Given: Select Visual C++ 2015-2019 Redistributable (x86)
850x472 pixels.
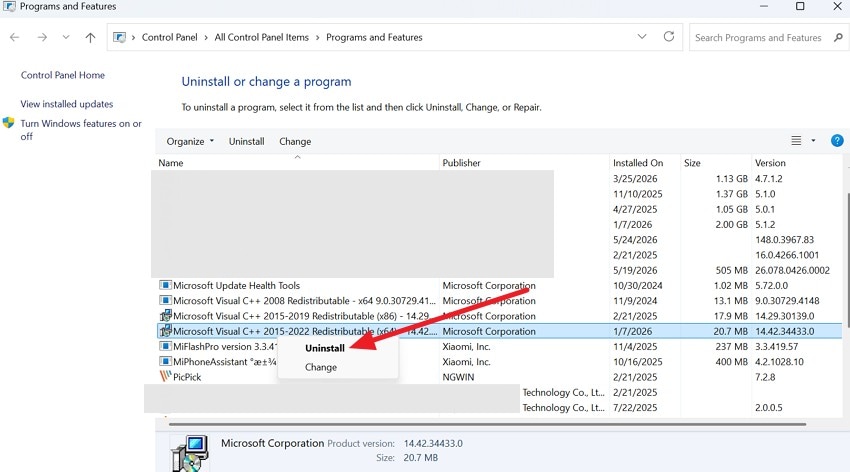Looking at the screenshot, I should pos(499,316).
